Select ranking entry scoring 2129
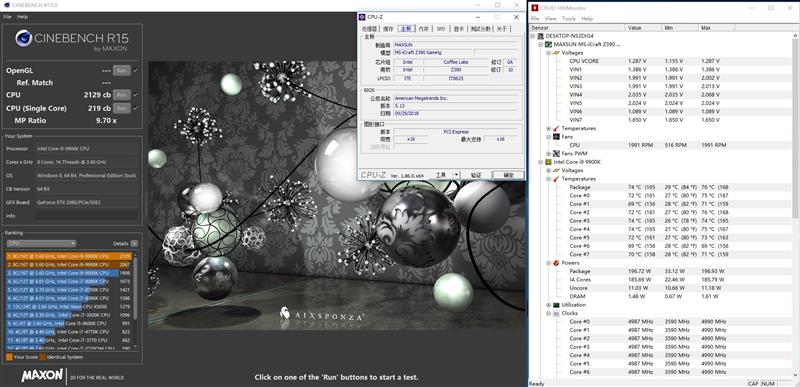Viewport: 800px width, 387px height. 69,256
